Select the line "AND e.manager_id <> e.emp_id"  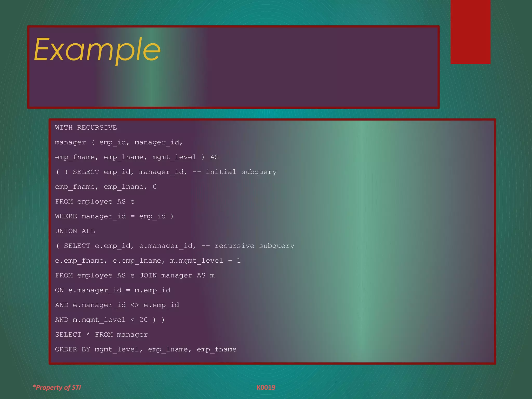click(117, 305)
